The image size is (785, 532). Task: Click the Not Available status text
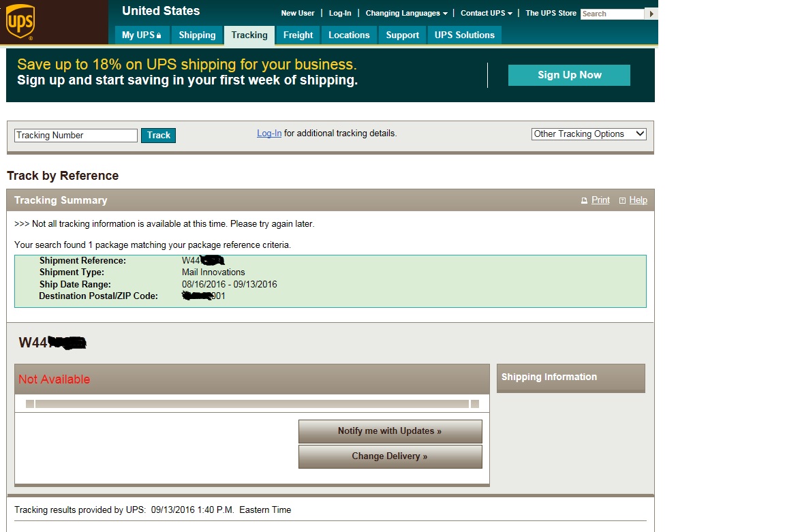(x=54, y=379)
